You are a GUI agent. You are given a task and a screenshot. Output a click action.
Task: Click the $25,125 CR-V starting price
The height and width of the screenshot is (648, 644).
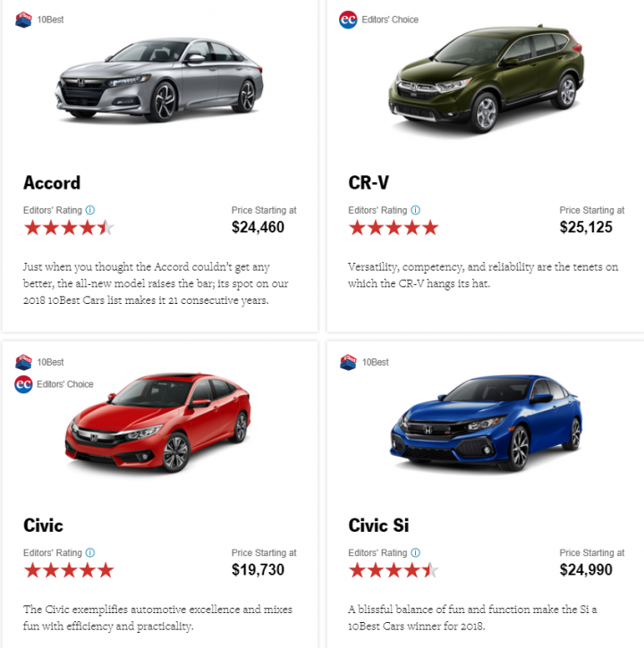[586, 227]
